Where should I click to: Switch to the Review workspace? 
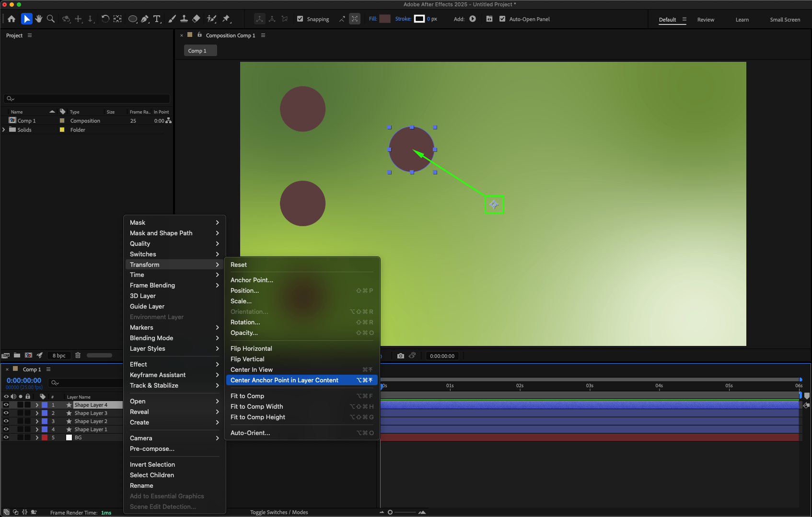click(705, 20)
